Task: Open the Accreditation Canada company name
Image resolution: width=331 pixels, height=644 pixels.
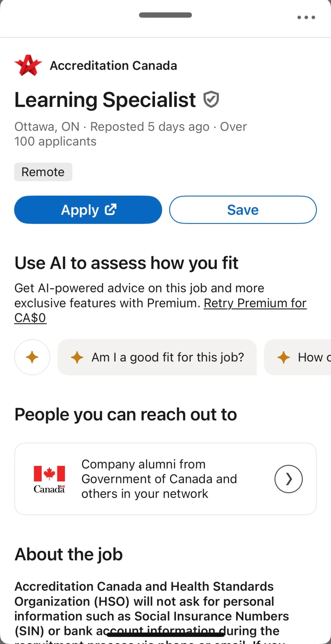Action: click(x=113, y=66)
